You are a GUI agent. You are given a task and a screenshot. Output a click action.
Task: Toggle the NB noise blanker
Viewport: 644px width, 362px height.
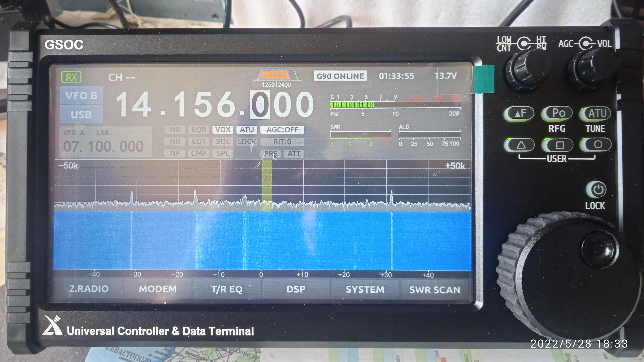175,130
